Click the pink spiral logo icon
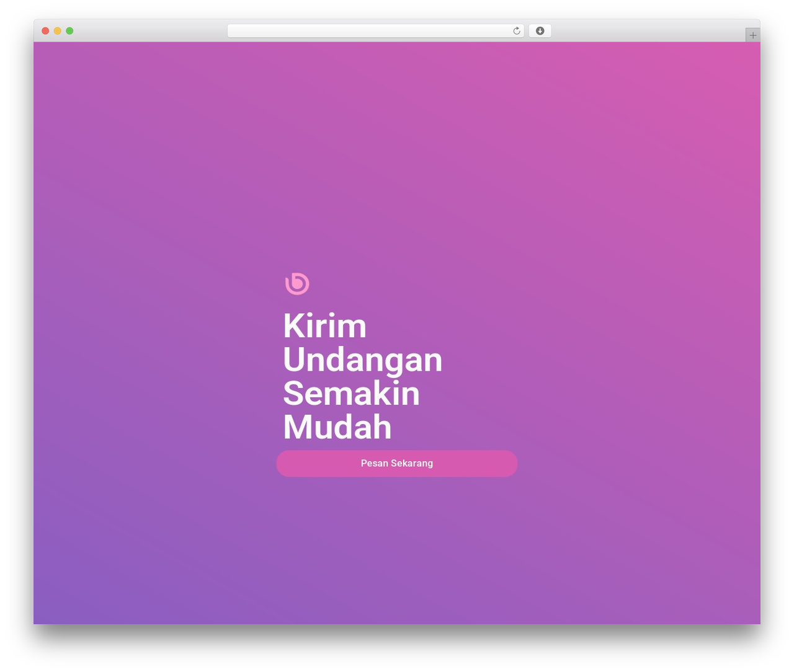794x672 pixels. (297, 283)
